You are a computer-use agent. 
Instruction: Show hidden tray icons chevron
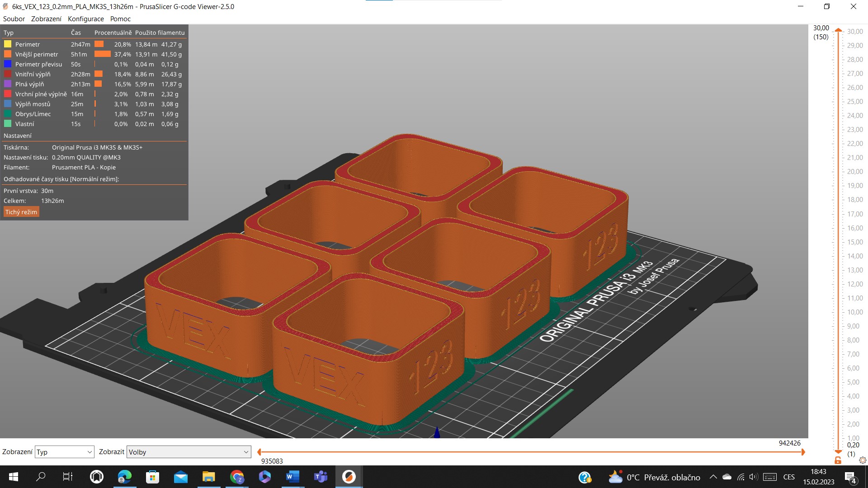(x=713, y=477)
